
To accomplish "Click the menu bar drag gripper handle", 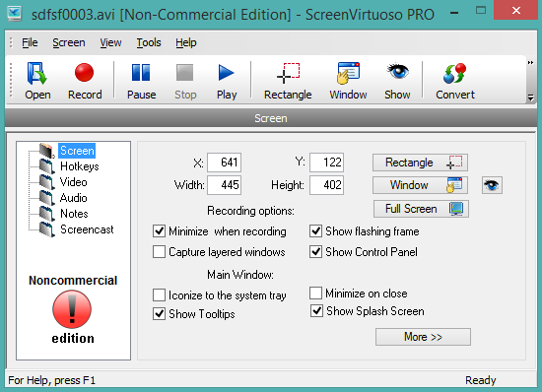I will pos(11,42).
